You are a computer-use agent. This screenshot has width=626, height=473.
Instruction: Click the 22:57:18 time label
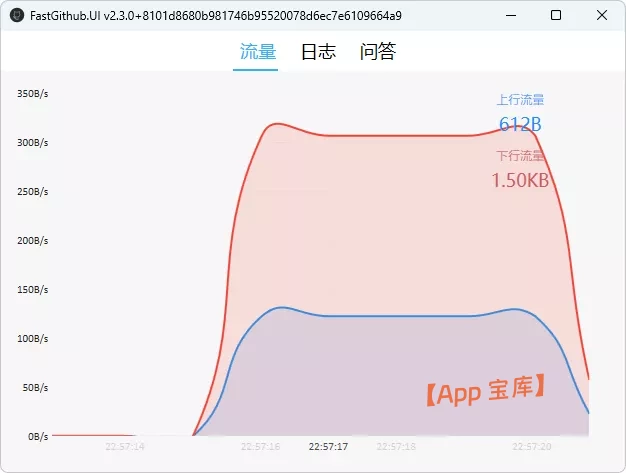tap(396, 446)
